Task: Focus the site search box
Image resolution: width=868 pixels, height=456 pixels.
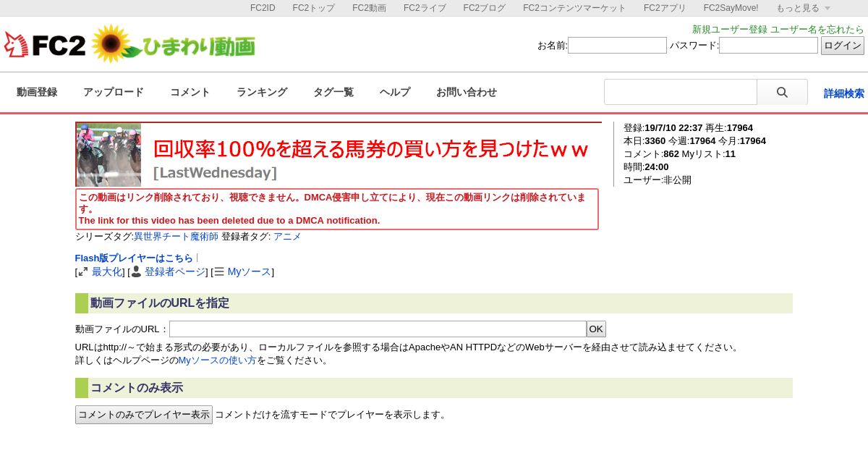Action: (681, 93)
